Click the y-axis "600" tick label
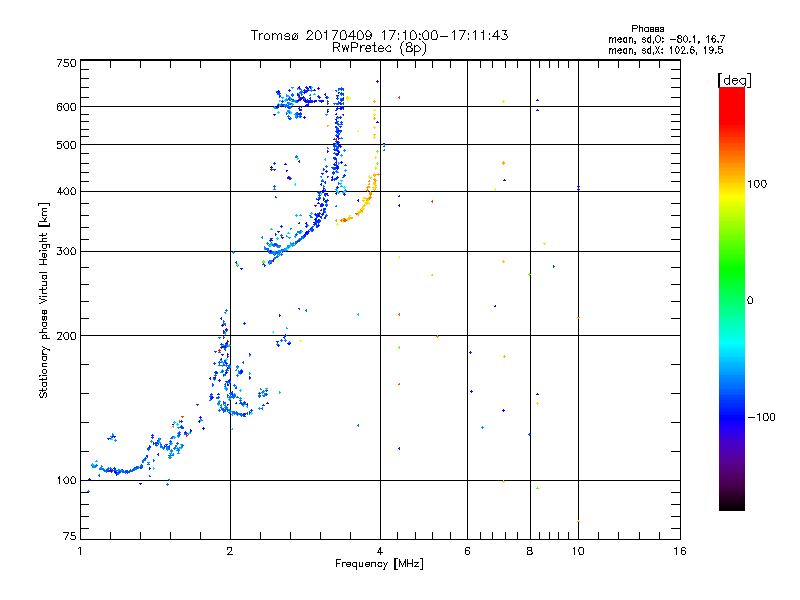Viewport: 800px width, 600px height. tap(66, 107)
